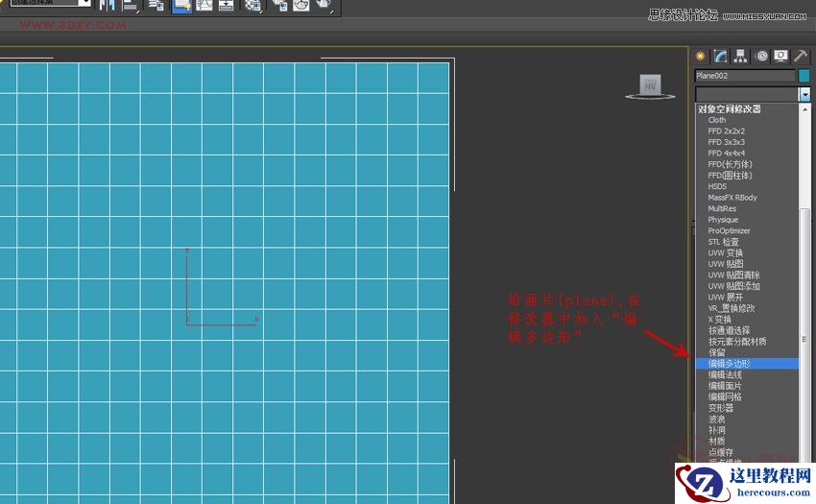Switch to the Motion command panel tab
This screenshot has width=816, height=504.
(761, 56)
